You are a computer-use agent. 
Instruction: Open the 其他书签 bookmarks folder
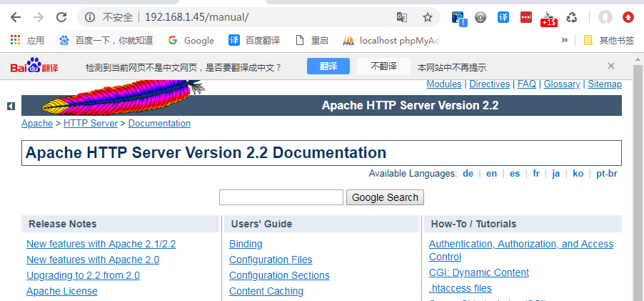click(x=609, y=40)
